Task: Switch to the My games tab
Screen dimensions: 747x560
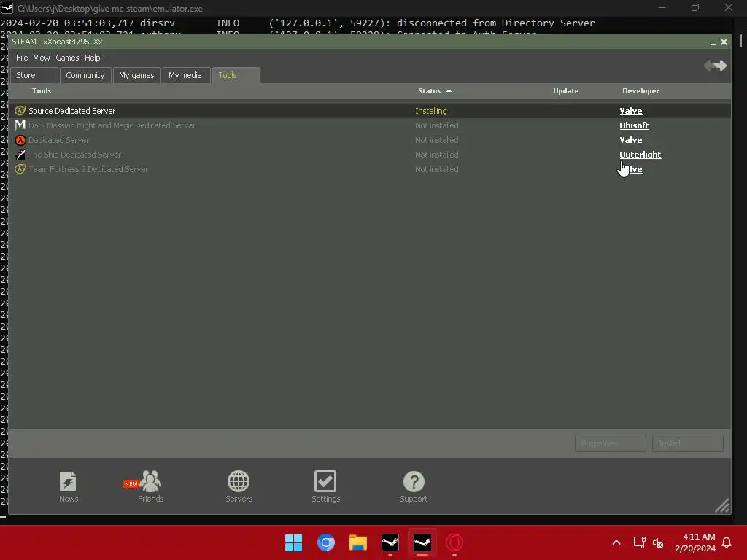Action: click(136, 75)
